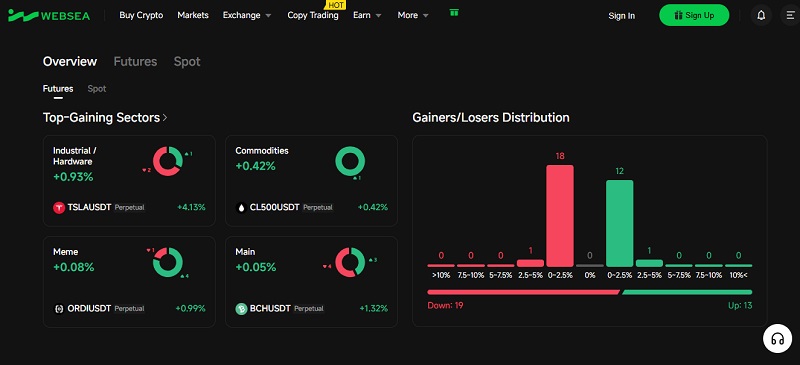The width and height of the screenshot is (800, 365).
Task: Click the HOT badge above Copy Trading
Action: 335,5
